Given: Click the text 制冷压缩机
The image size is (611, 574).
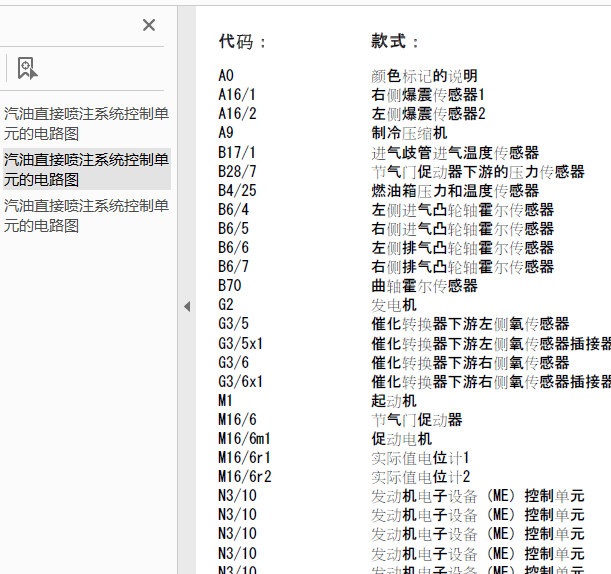Looking at the screenshot, I should click(x=409, y=133).
